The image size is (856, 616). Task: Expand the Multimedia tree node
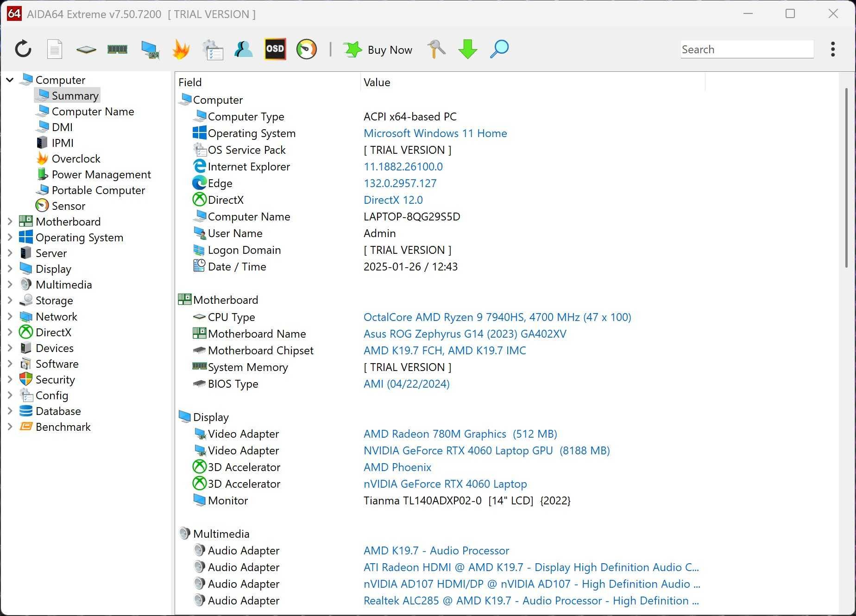tap(10, 284)
